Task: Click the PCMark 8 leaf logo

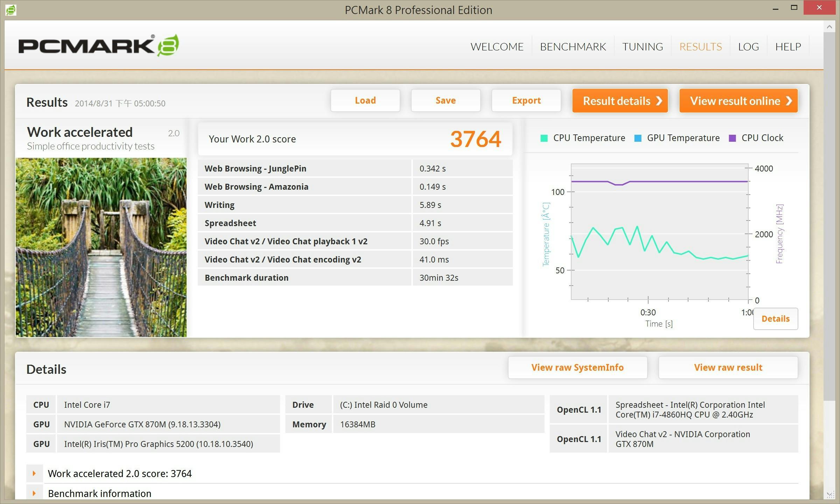Action: click(168, 45)
